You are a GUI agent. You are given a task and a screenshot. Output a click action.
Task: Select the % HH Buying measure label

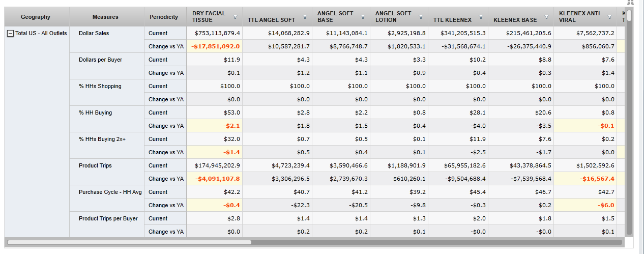click(95, 112)
